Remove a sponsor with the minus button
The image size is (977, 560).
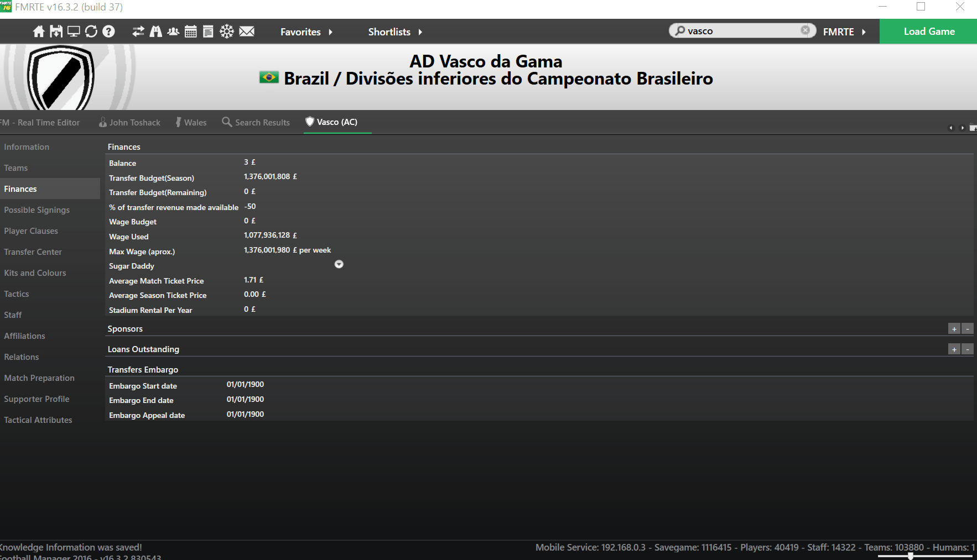click(968, 329)
